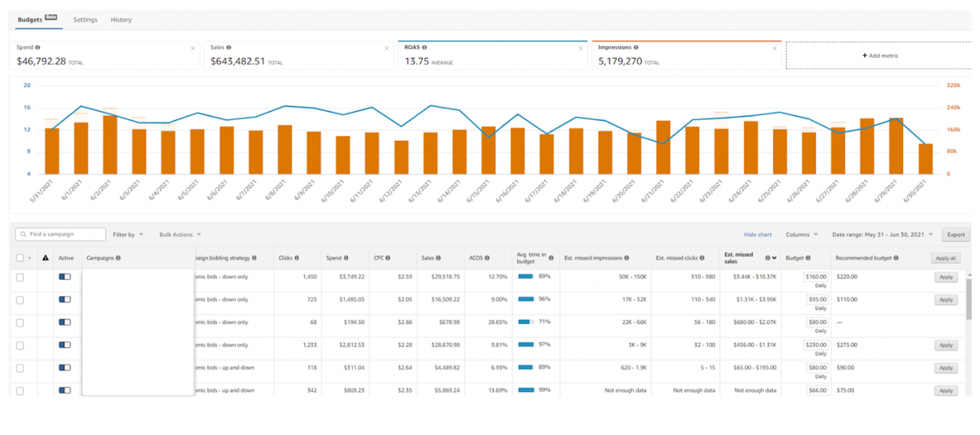980x435 pixels.
Task: Apply recommended budget $75.00
Action: [946, 391]
